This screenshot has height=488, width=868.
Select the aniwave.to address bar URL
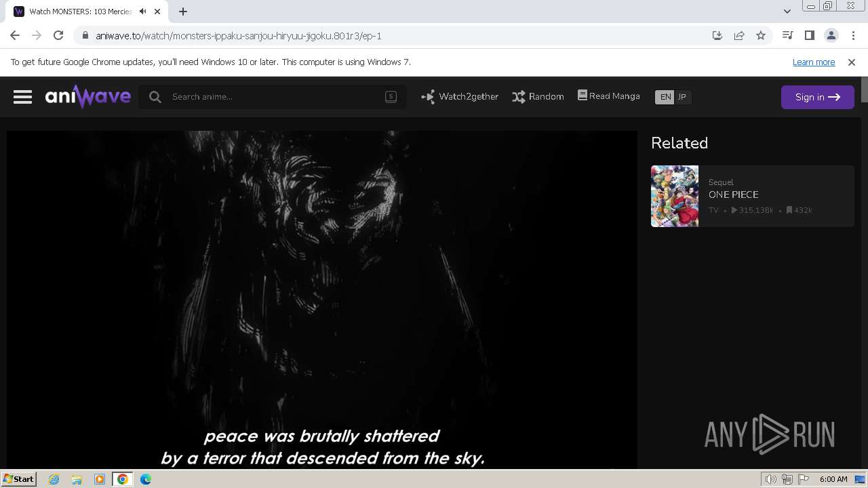(x=239, y=36)
